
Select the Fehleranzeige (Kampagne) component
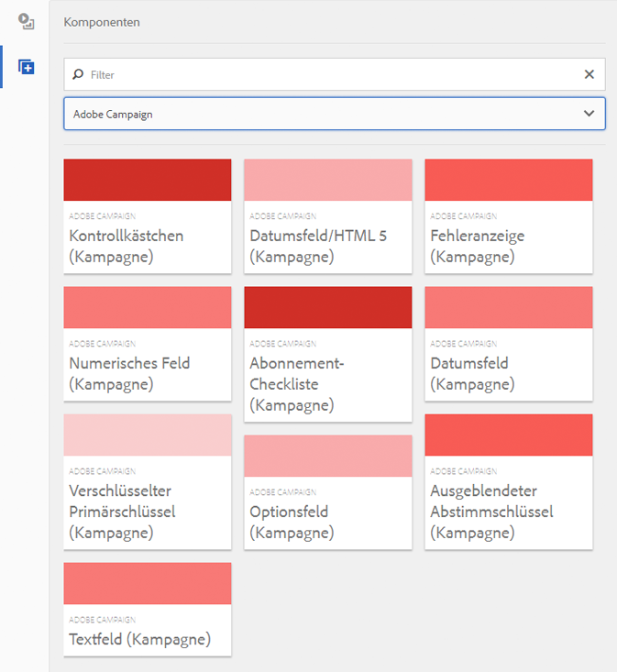[509, 216]
